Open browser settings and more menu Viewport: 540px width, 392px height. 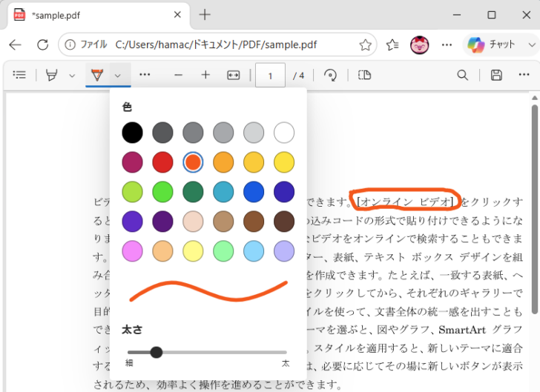[x=447, y=44]
